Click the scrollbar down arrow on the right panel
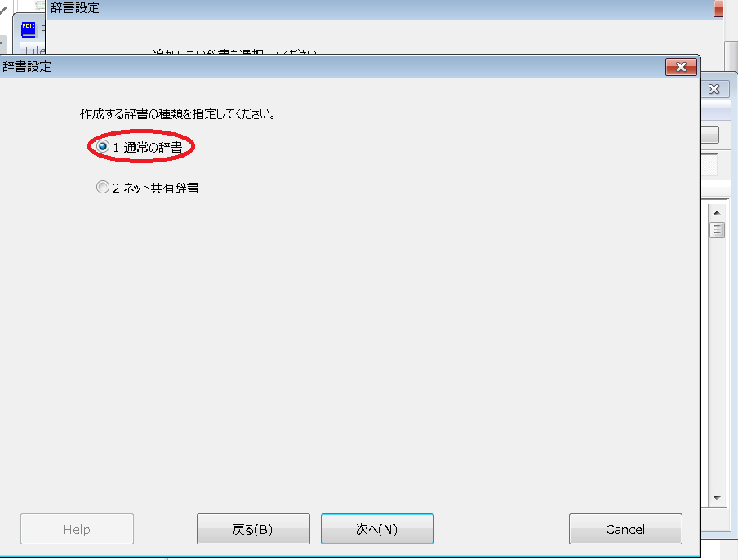 click(717, 498)
